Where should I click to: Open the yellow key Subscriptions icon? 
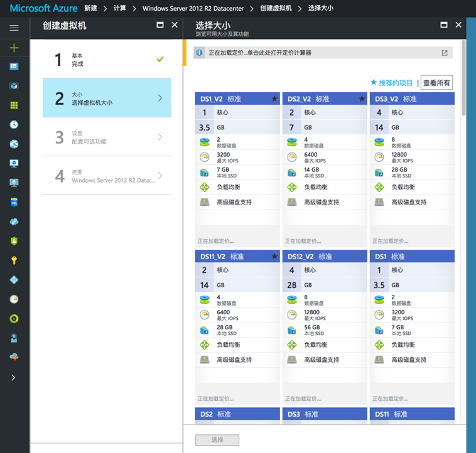14,260
